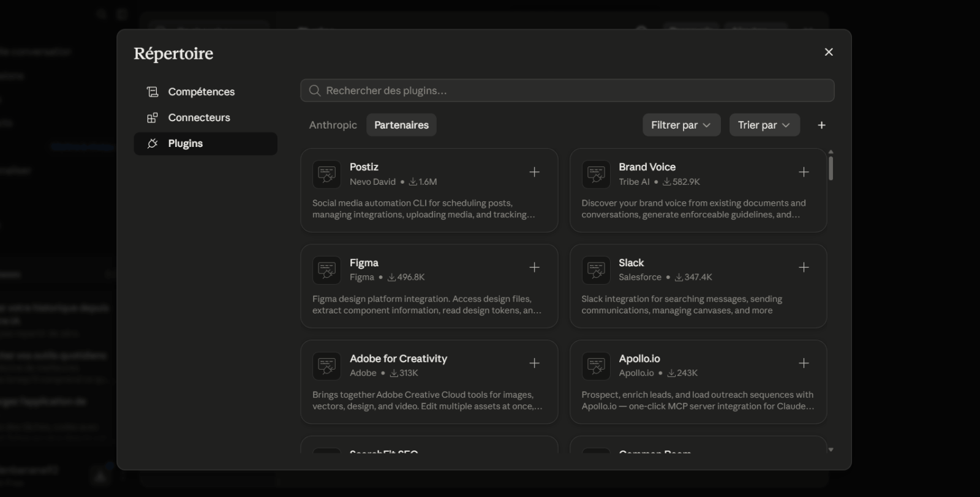Screen dimensions: 980x497
Task: Click the 313K download count on Adobe
Action: [x=404, y=373]
